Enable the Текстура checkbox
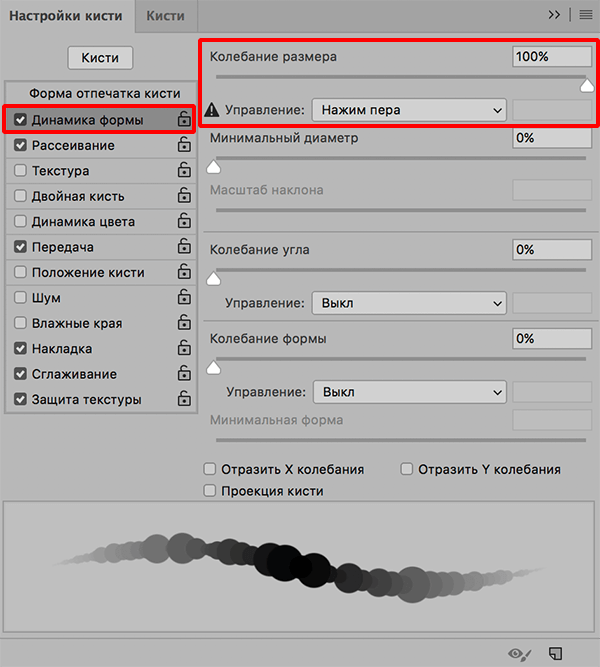The width and height of the screenshot is (600, 667). 21,171
